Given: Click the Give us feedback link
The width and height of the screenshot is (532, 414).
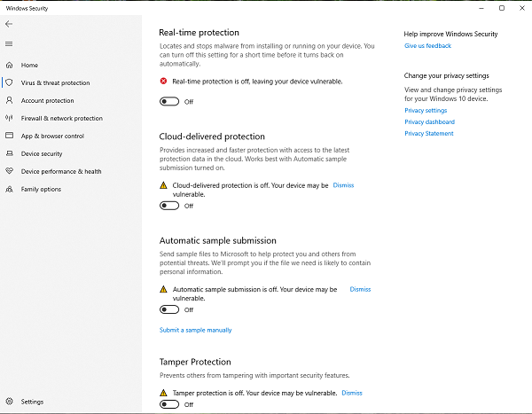Looking at the screenshot, I should pyautogui.click(x=427, y=46).
